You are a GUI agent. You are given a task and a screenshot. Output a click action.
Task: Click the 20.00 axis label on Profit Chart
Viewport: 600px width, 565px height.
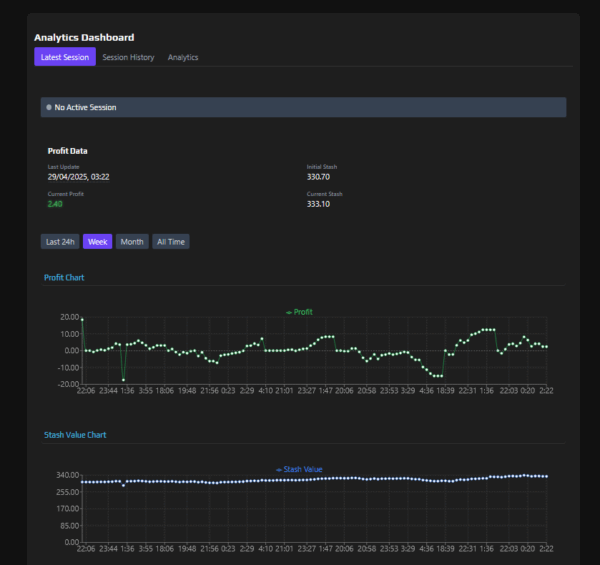(70, 317)
